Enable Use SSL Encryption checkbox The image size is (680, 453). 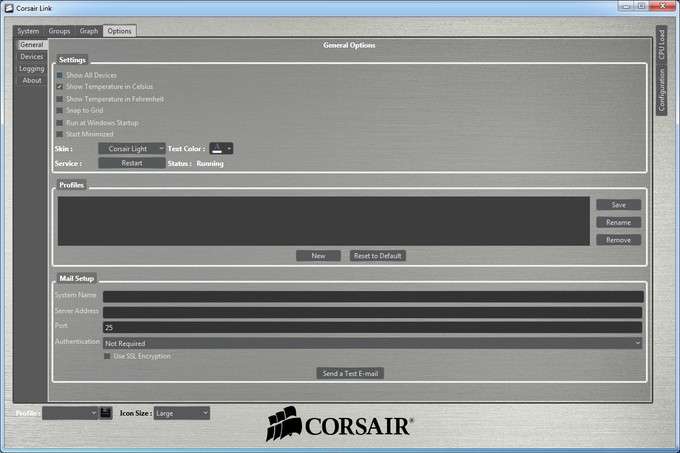pos(107,356)
